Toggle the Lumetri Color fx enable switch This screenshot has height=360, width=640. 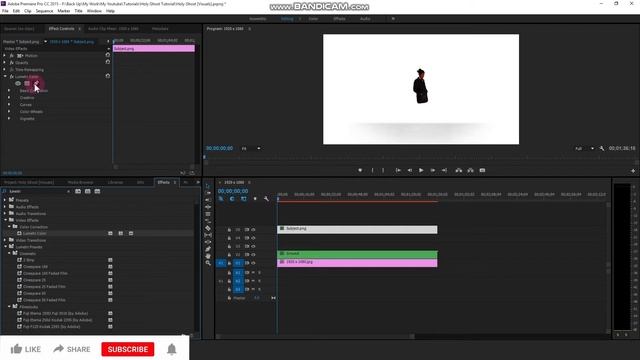coord(12,76)
